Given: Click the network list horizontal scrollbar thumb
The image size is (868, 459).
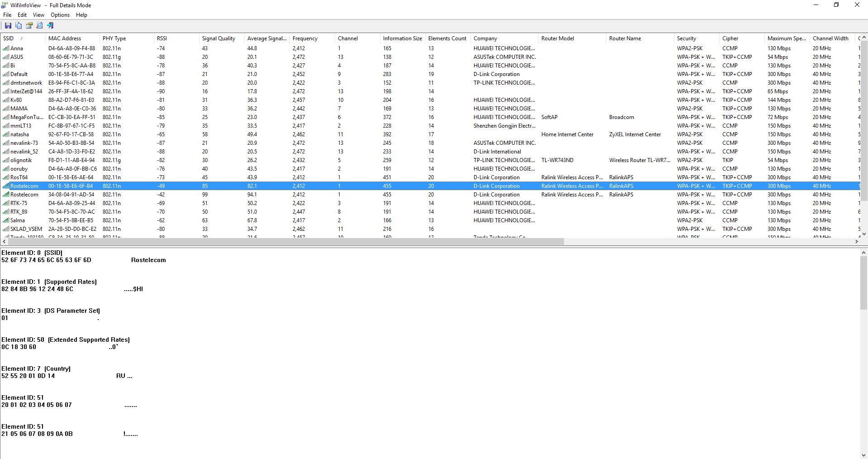Looking at the screenshot, I should coord(286,242).
